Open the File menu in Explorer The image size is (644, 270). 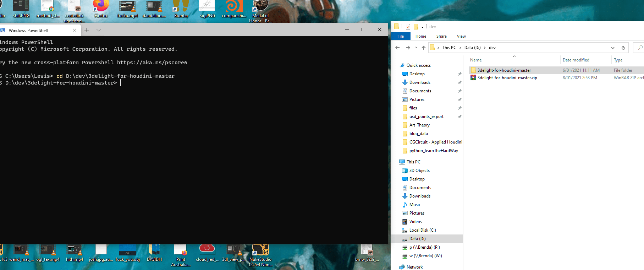click(x=401, y=36)
